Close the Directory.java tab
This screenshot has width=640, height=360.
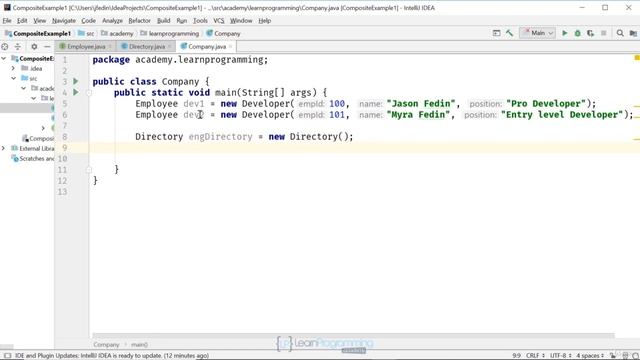169,47
